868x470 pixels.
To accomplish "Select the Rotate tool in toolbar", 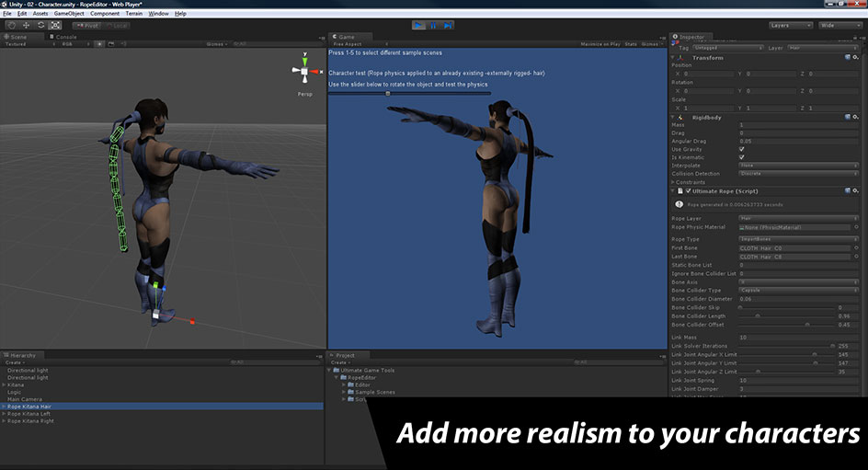I will pyautogui.click(x=41, y=25).
